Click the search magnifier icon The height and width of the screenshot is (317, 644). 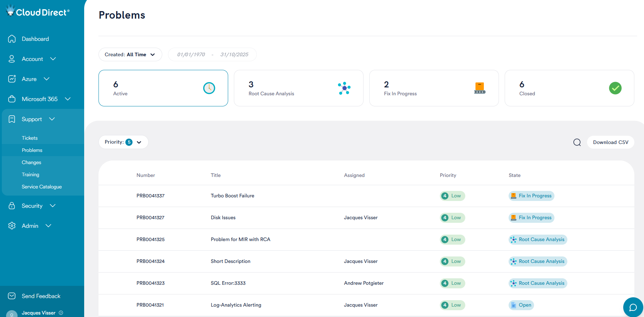click(577, 142)
